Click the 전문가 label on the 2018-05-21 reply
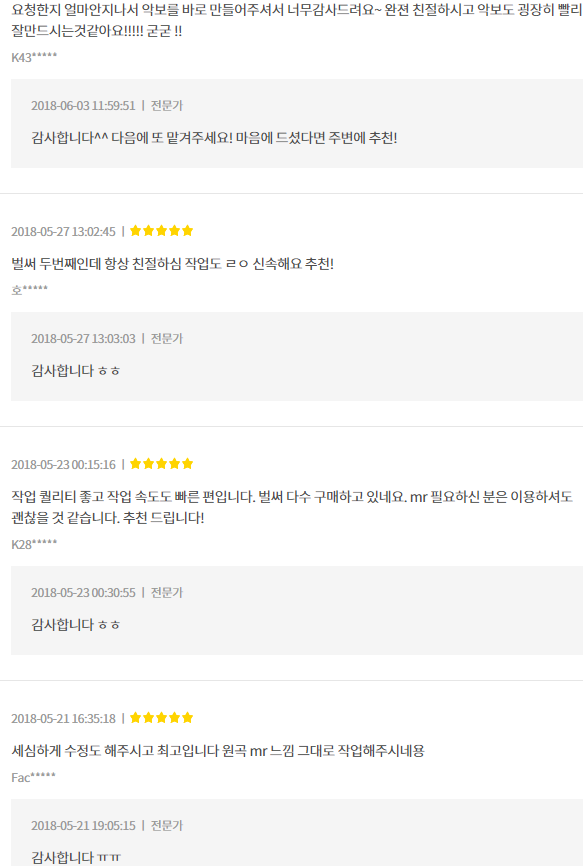This screenshot has width=587, height=866. click(167, 826)
